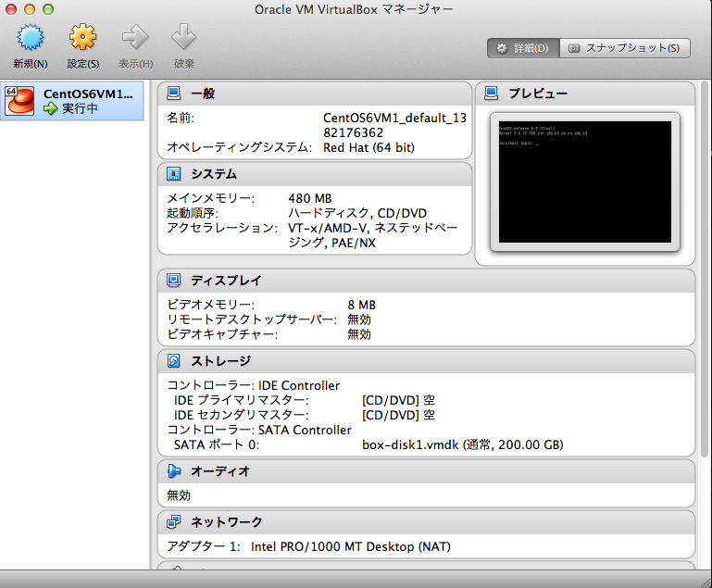Click the VM name CentOS6VM1_default_13 text
This screenshot has width=712, height=588.
(394, 125)
